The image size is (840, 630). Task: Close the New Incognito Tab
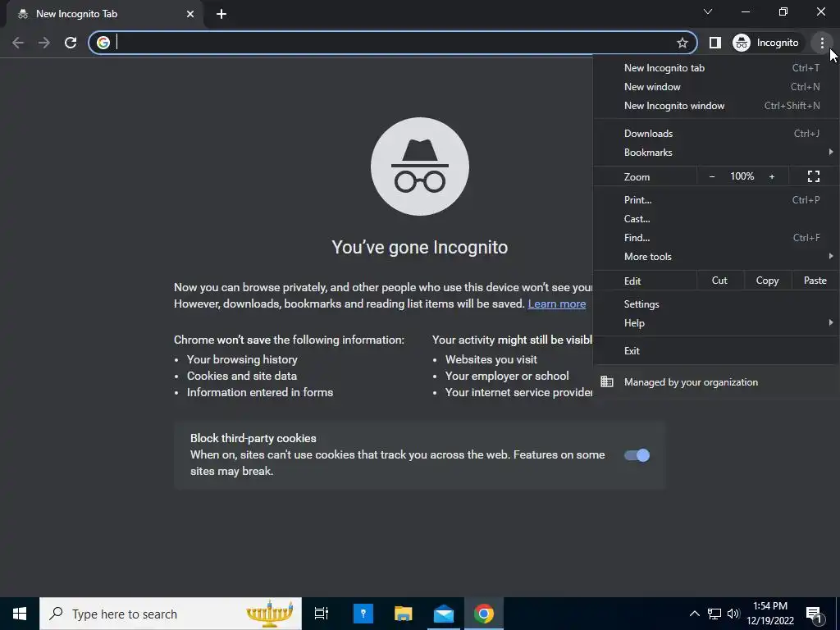(190, 14)
